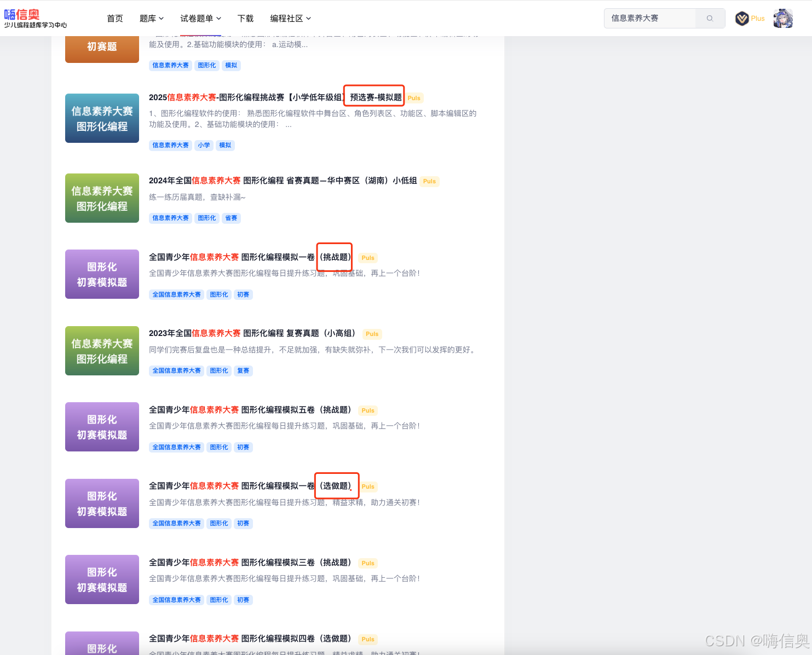Click Puls badge beside 模拟三卷 title

pos(368,563)
